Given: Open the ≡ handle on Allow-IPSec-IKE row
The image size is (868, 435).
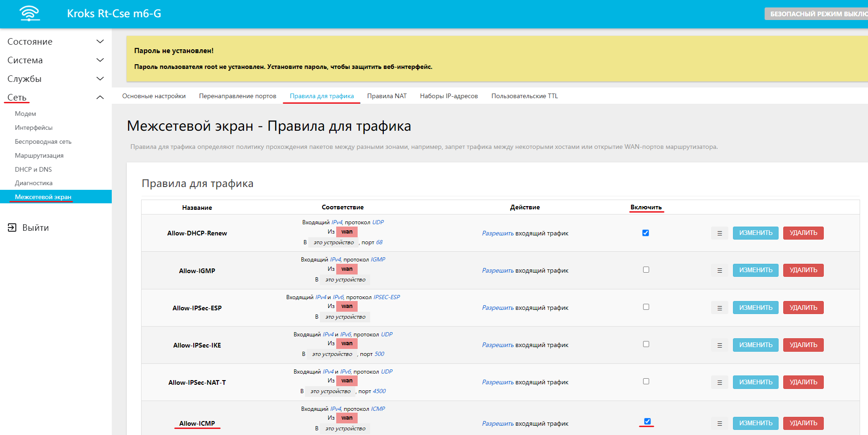Looking at the screenshot, I should (719, 345).
